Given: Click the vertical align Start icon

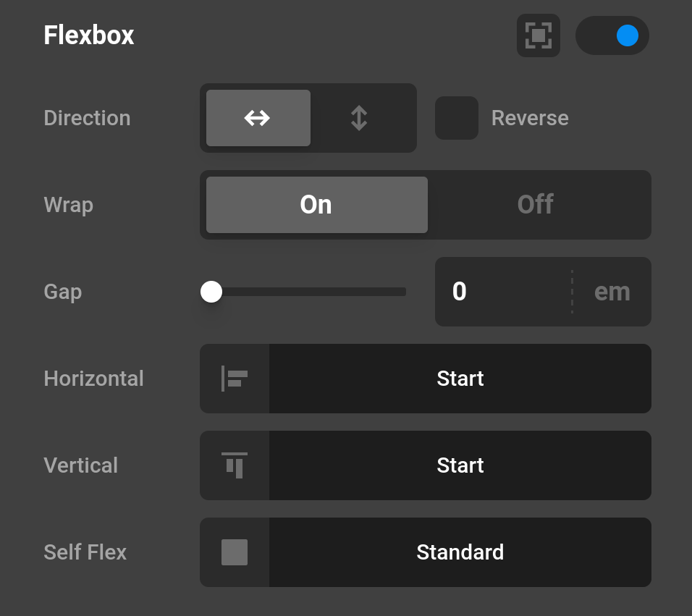Looking at the screenshot, I should click(x=234, y=465).
